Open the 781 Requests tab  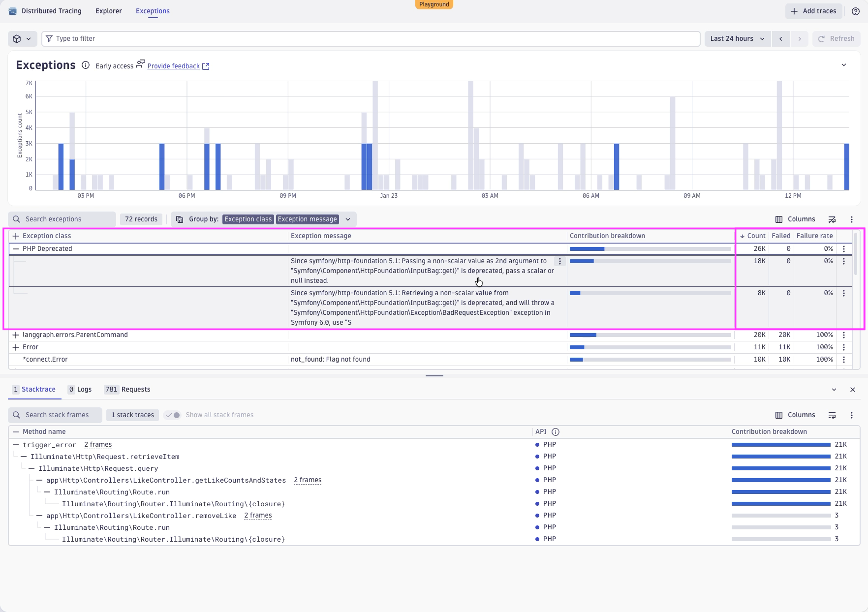click(x=127, y=390)
